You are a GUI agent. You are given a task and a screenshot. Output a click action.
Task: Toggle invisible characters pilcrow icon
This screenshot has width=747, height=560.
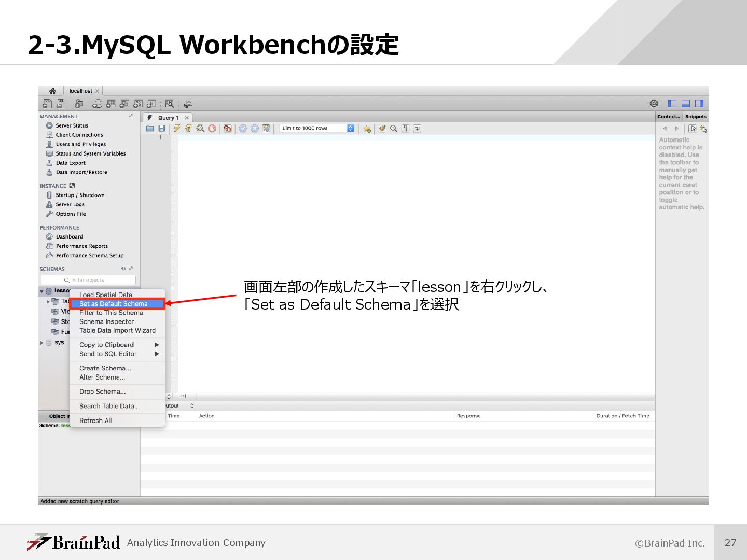(x=406, y=128)
